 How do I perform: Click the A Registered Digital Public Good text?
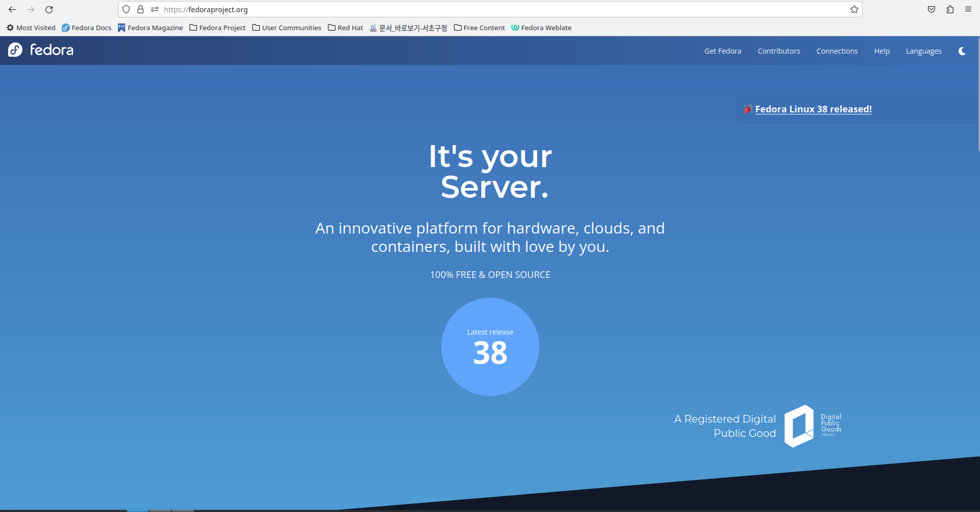[x=725, y=426]
